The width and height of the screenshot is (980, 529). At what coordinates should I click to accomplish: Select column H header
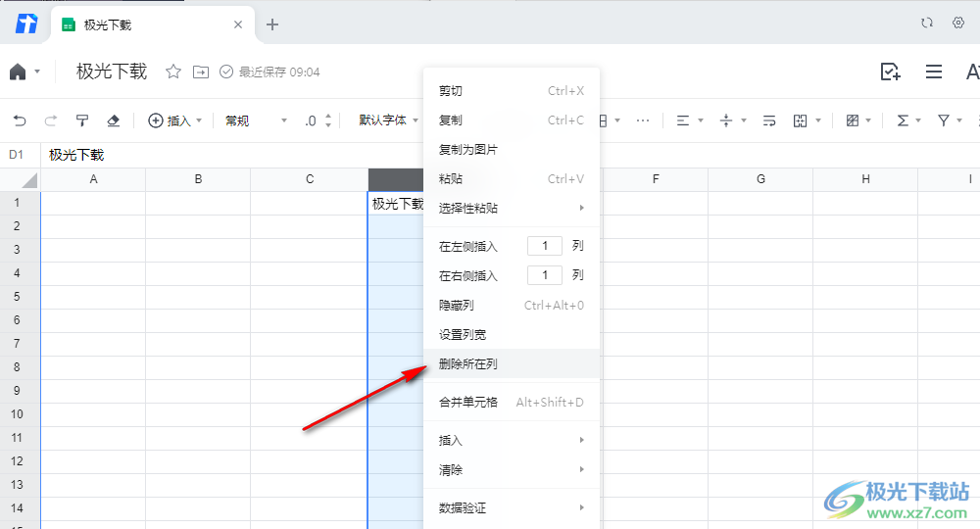[x=865, y=180]
